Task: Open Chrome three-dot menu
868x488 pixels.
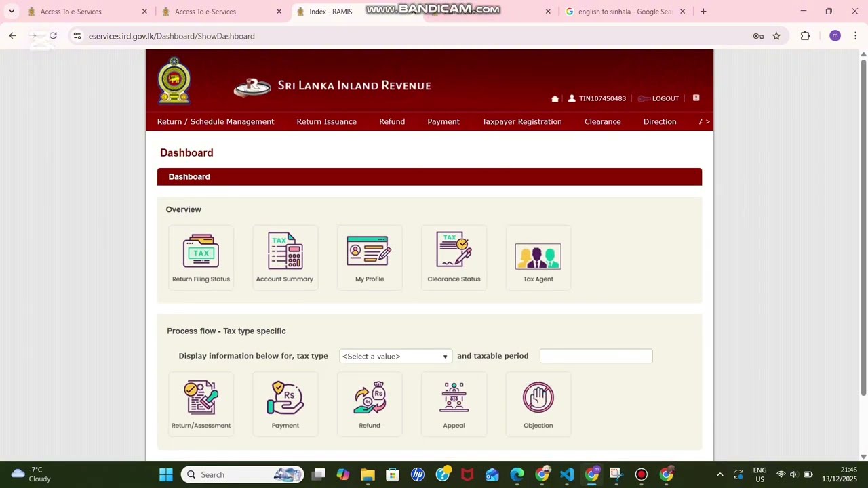Action: pos(856,36)
